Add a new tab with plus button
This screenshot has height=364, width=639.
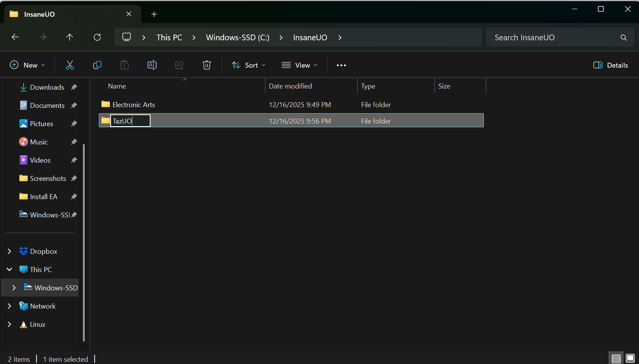click(x=154, y=14)
